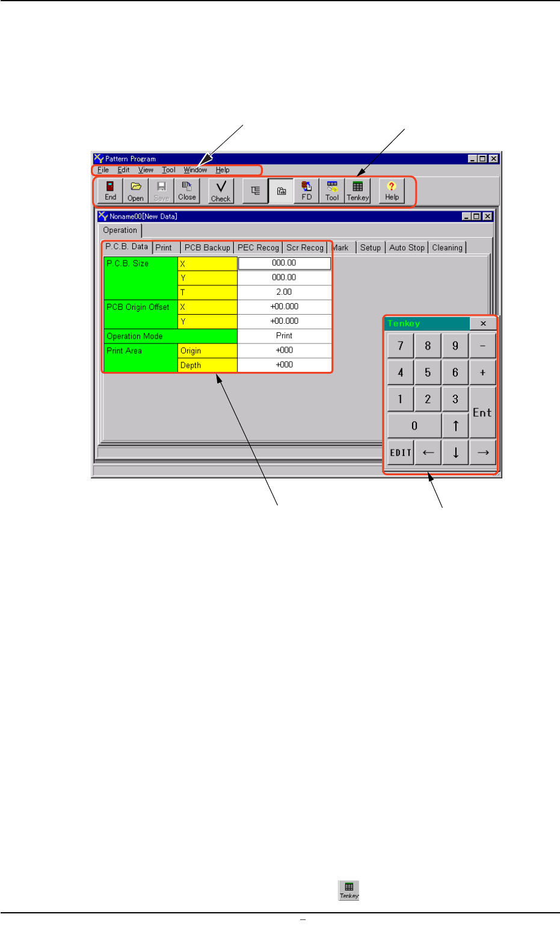Tap minus key on the Tenkey

tap(482, 345)
